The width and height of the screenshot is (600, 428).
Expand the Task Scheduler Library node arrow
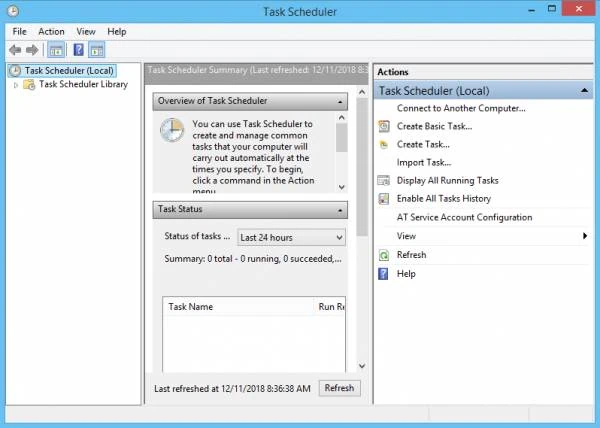click(16, 85)
